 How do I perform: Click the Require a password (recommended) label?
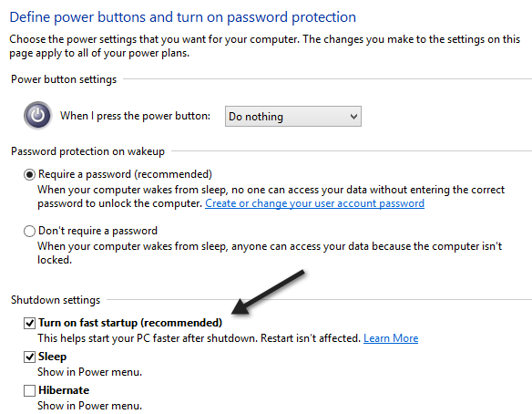point(125,174)
